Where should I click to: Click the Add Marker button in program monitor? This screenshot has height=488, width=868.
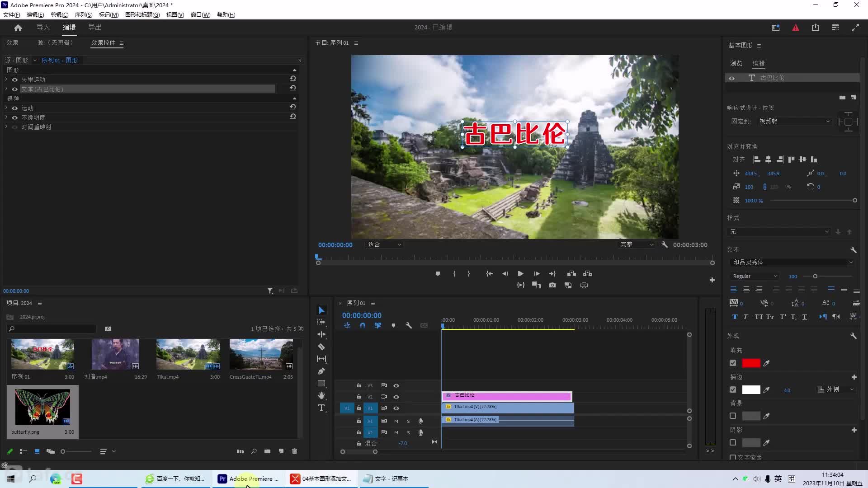click(438, 273)
